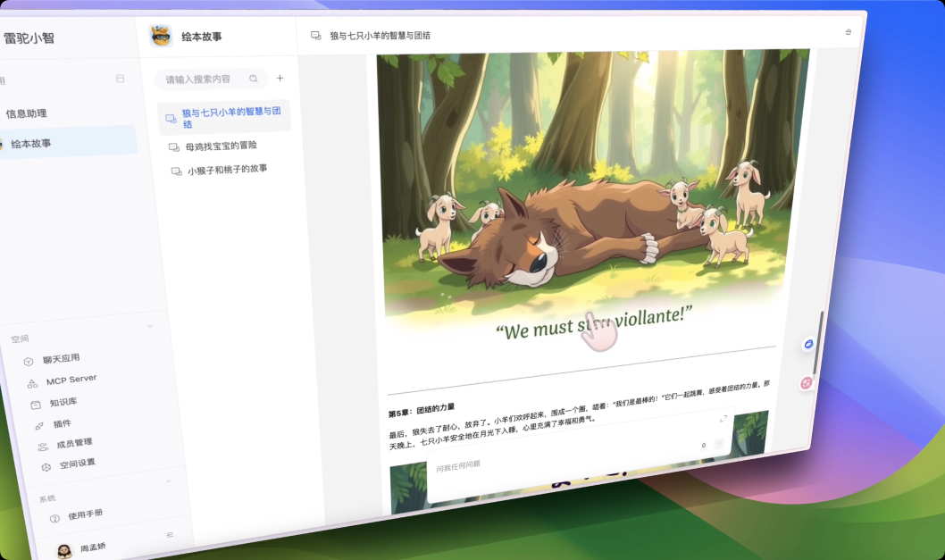Click the 周孟娇 user avatar
The image size is (945, 560).
64,551
